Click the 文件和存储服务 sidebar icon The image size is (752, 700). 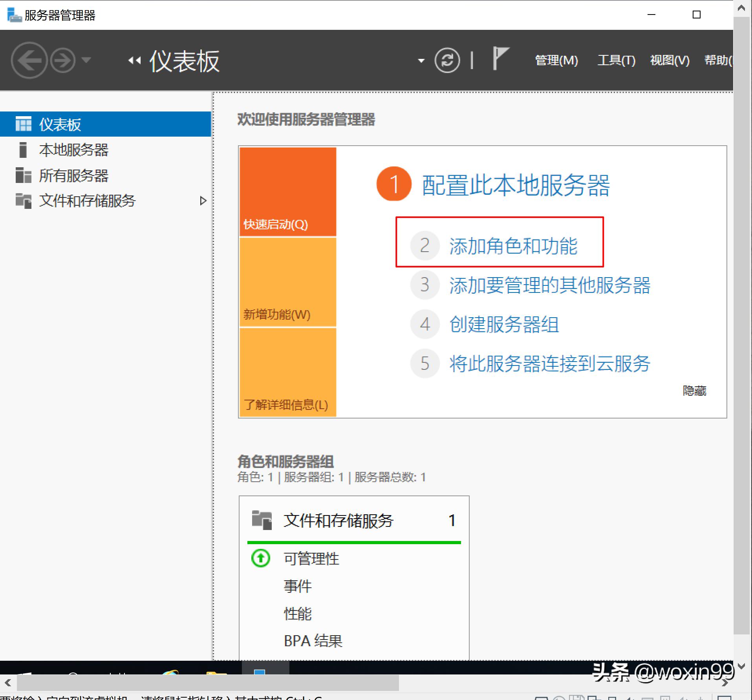tap(24, 201)
